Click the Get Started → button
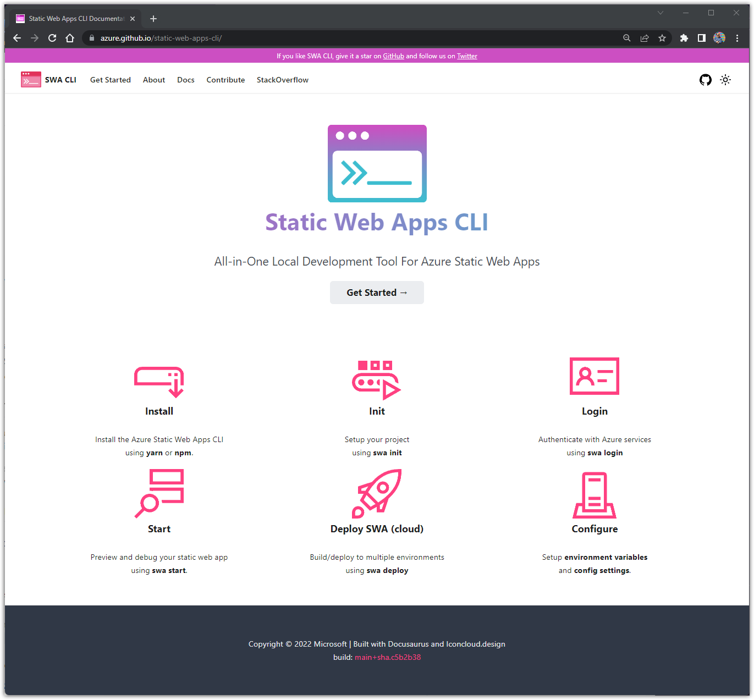Screen dimensions: 754x700 tap(377, 293)
